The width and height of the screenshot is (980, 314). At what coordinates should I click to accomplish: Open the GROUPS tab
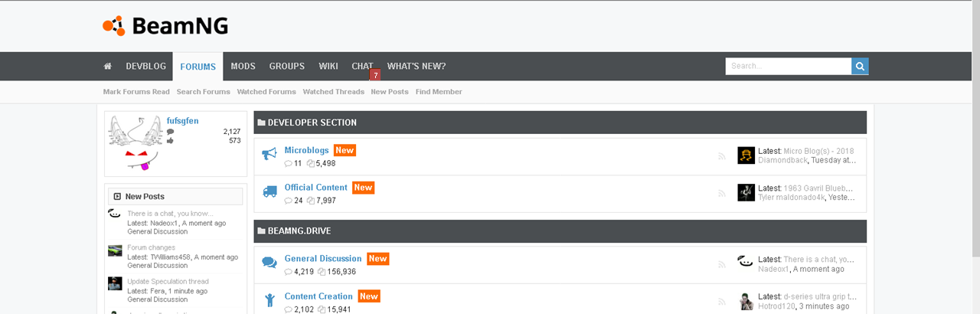coord(287,67)
